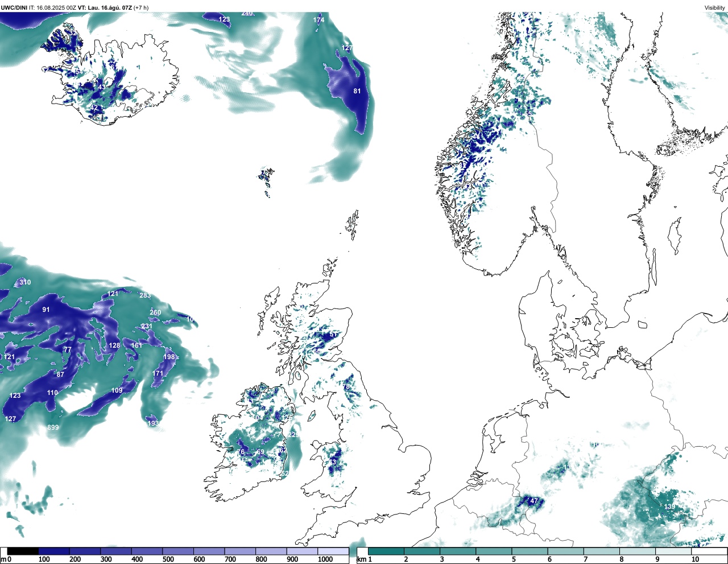
Task: Click the '229' value in the Irish Sea
Action: click(x=294, y=435)
